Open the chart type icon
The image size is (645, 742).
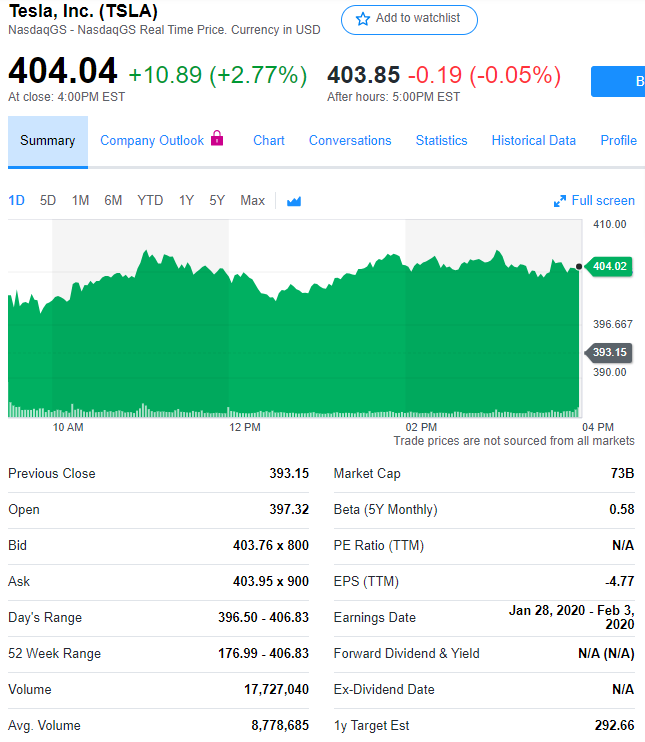(294, 201)
